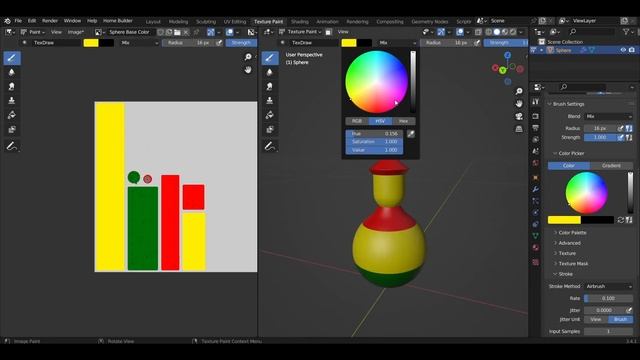This screenshot has height=360, width=640.
Task: Click the pan hand icon in the image editor
Action: [248, 70]
